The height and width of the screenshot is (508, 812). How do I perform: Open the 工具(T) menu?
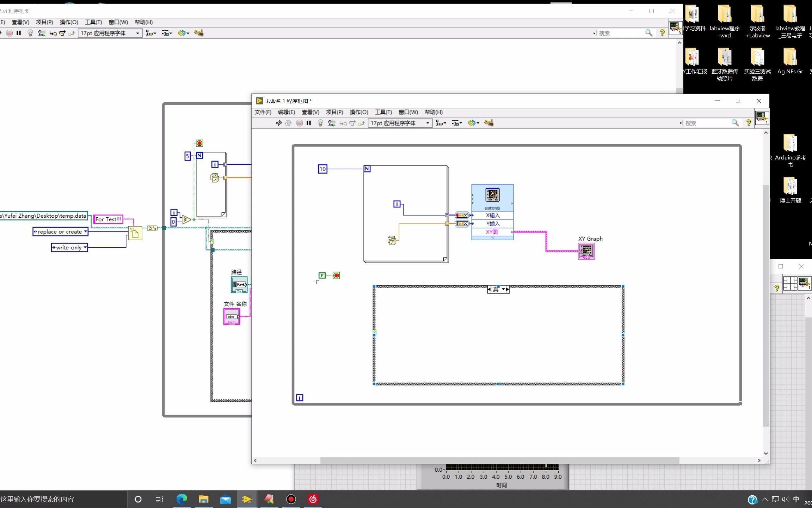click(383, 112)
